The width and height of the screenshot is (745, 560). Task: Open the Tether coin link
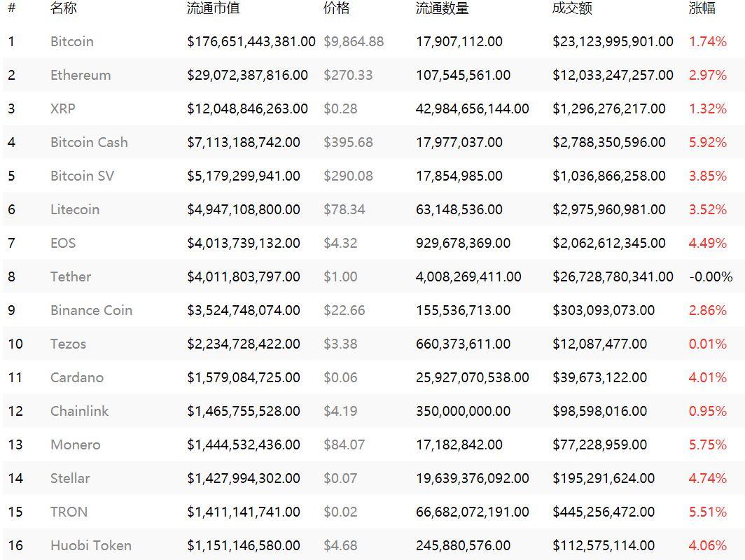(70, 276)
